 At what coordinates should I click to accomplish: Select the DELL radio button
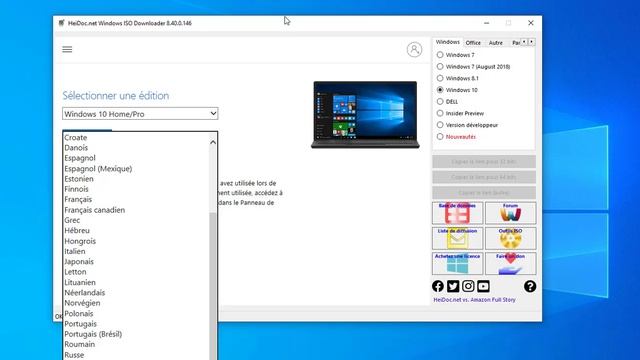coord(440,102)
